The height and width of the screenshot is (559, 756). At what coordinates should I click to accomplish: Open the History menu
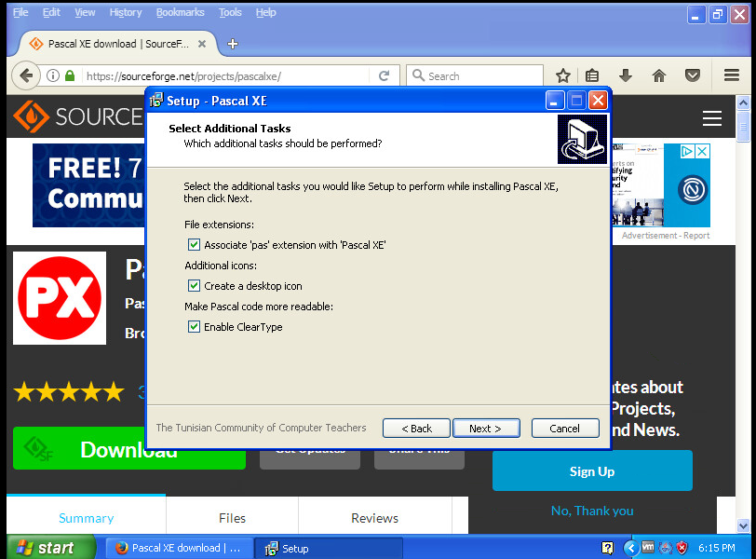[126, 12]
